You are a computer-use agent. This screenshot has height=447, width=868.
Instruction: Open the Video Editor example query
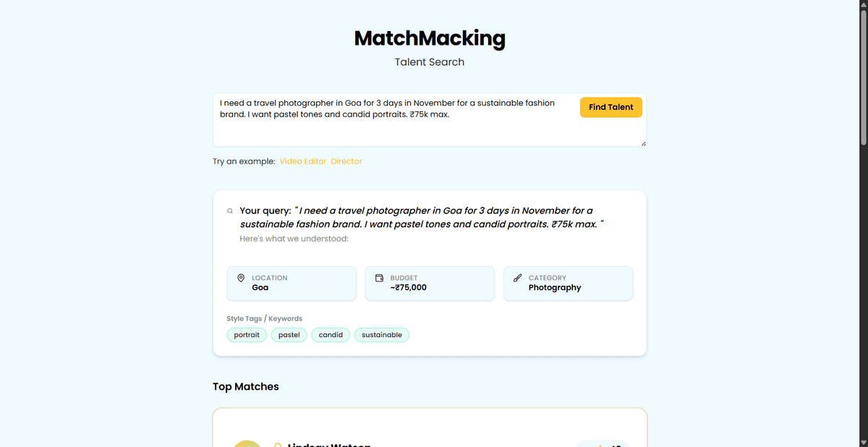click(x=303, y=161)
